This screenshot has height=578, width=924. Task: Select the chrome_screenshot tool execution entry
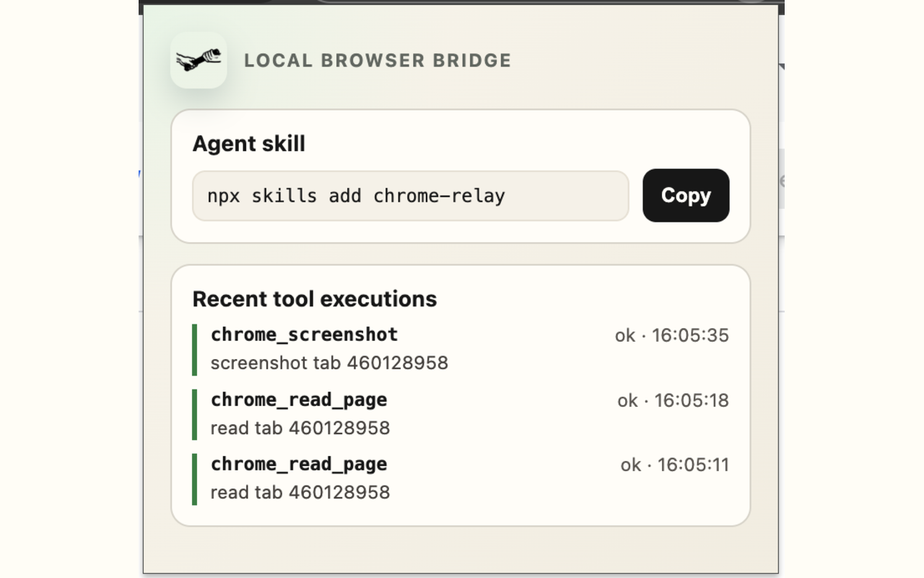tap(462, 347)
